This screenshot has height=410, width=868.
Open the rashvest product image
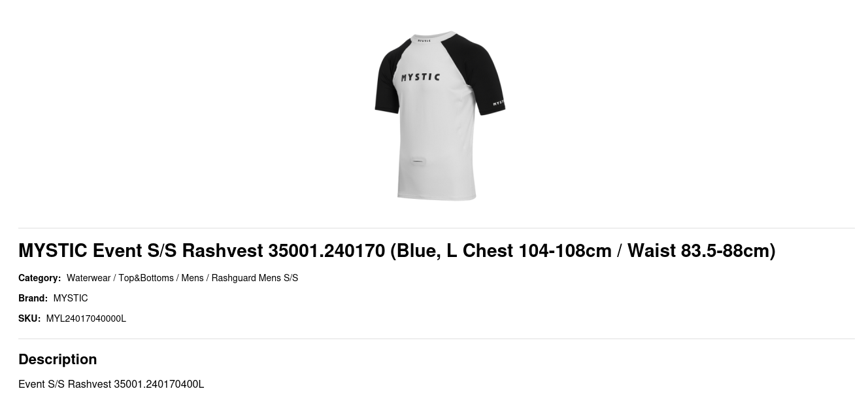click(x=439, y=116)
